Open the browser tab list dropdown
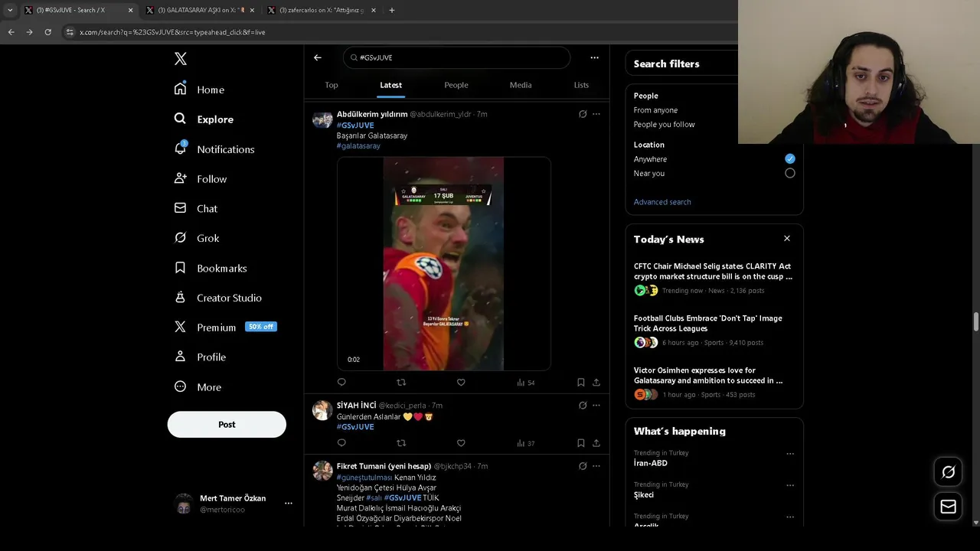 click(x=10, y=10)
